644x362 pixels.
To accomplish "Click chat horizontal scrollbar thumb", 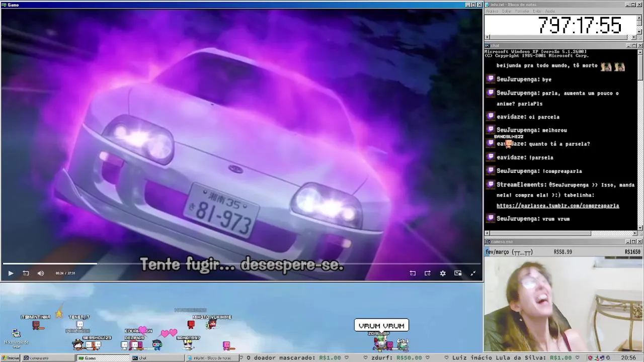I will (541, 233).
